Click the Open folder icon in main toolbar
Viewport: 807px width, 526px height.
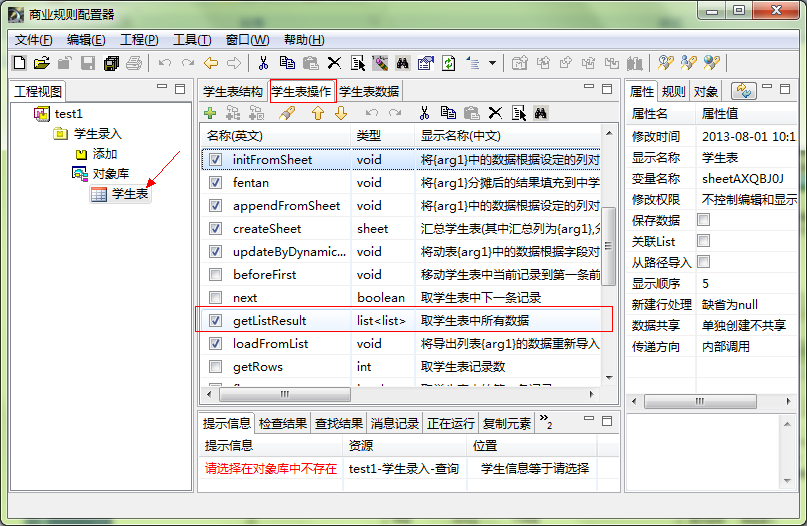(x=42, y=63)
